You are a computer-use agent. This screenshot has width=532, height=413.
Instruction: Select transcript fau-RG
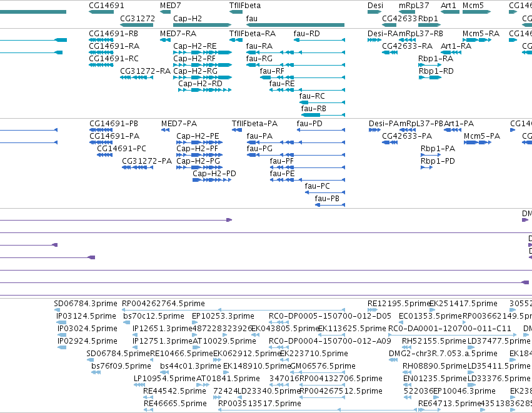pos(296,65)
